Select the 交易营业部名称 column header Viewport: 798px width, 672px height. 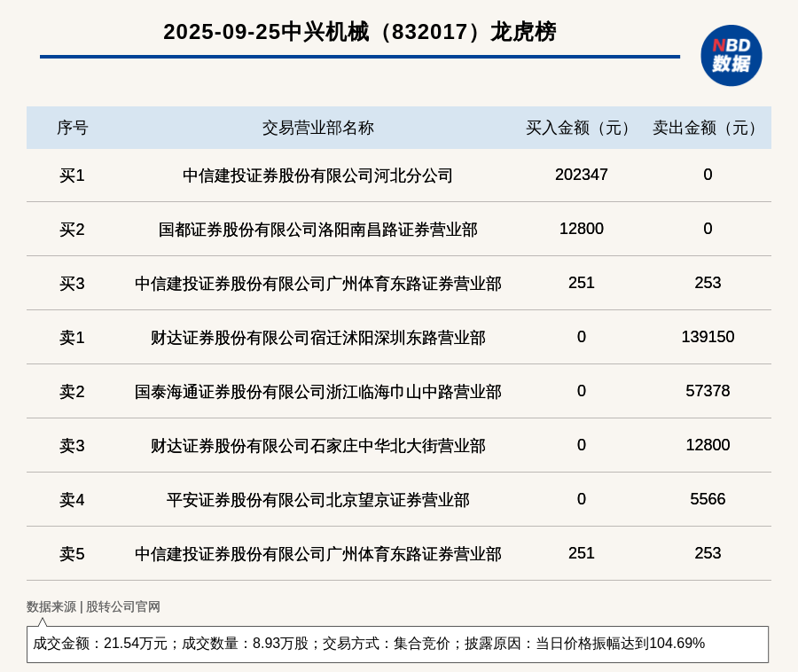point(317,128)
